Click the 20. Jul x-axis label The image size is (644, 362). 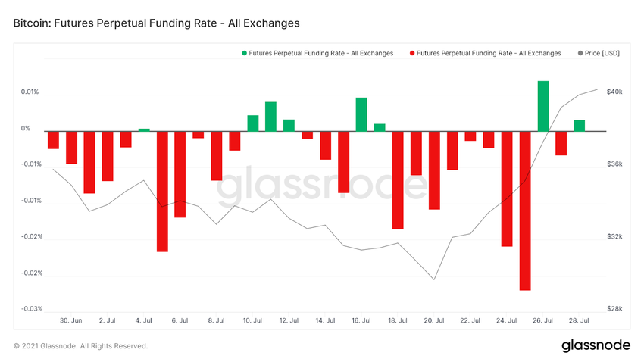433,320
